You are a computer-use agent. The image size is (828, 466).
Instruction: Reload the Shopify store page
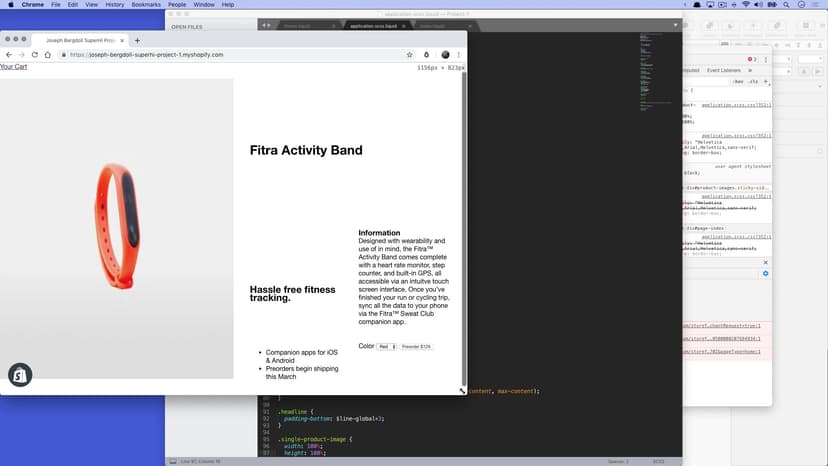pos(35,55)
